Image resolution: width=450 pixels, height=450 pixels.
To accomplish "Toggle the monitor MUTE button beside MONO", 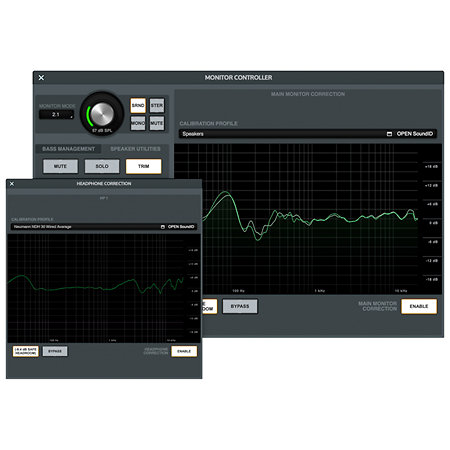I will pyautogui.click(x=157, y=123).
